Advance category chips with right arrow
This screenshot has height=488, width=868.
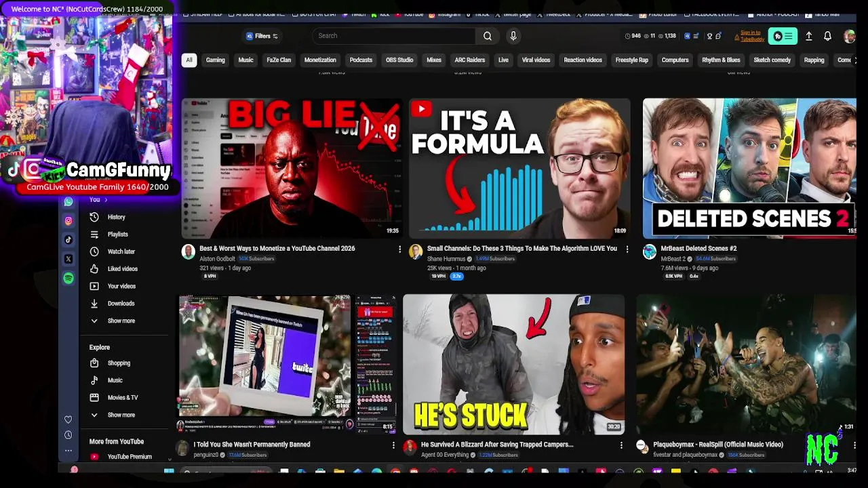(854, 60)
